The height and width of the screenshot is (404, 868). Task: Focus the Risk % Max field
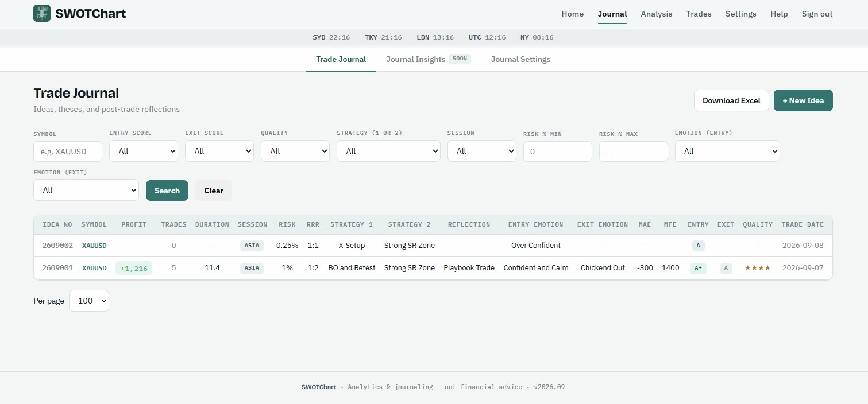(x=634, y=151)
